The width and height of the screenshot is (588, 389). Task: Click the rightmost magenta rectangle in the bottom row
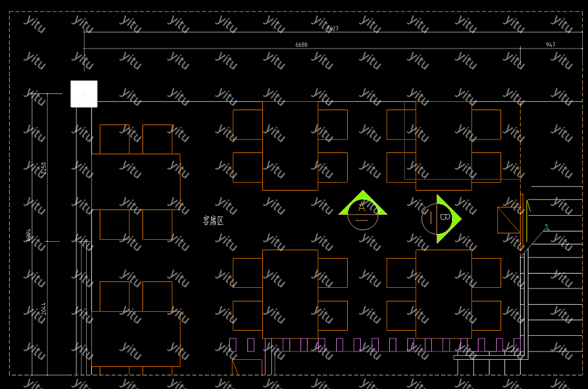pyautogui.click(x=517, y=345)
